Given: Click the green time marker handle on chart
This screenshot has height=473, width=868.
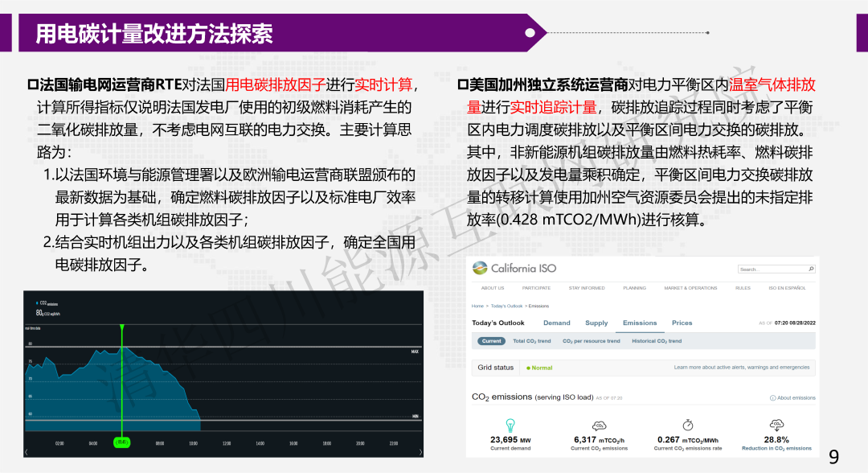Looking at the screenshot, I should pos(122,442).
